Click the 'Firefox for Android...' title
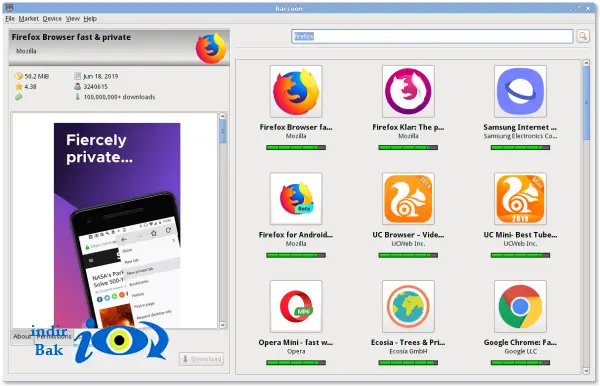Viewport: 600px width, 386px height. 296,235
